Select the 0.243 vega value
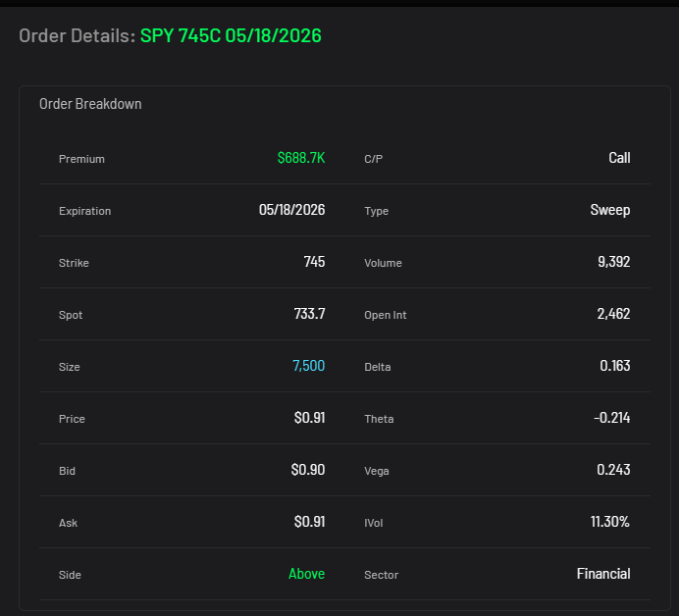Screen dimensions: 679x616 (x=613, y=470)
